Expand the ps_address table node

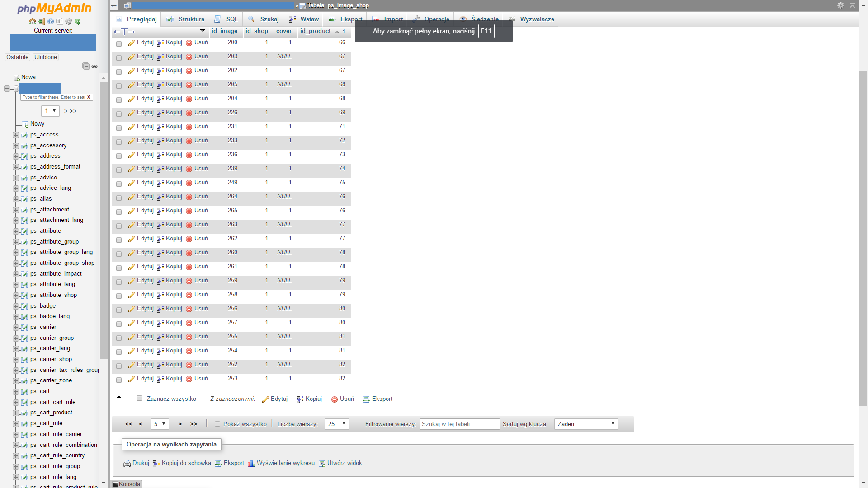16,156
